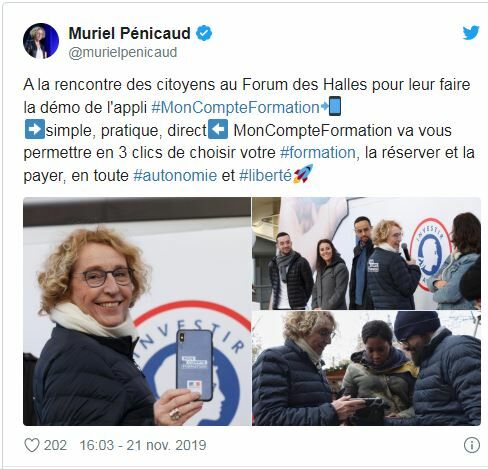Viewport: 488px width, 469px height.
Task: Click the Muriel Pénicaud display name
Action: (129, 33)
